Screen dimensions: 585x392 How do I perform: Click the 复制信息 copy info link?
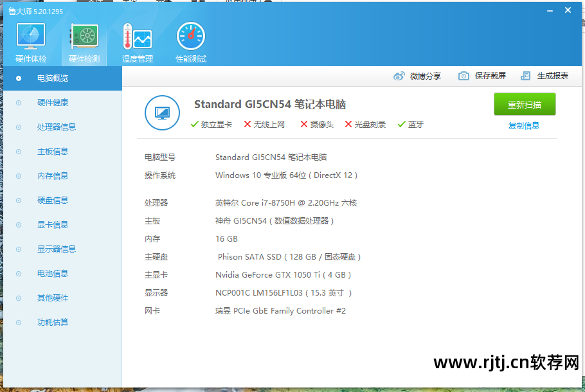pyautogui.click(x=524, y=126)
